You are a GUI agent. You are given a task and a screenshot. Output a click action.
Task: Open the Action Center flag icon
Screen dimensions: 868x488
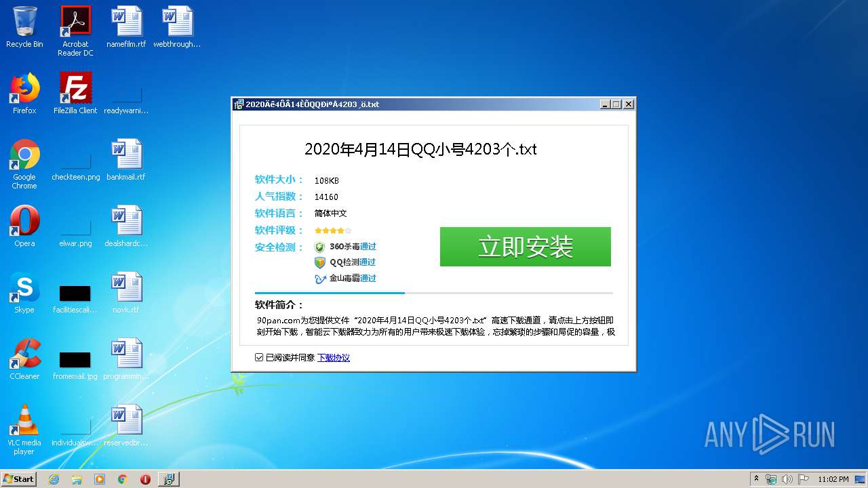coord(803,479)
